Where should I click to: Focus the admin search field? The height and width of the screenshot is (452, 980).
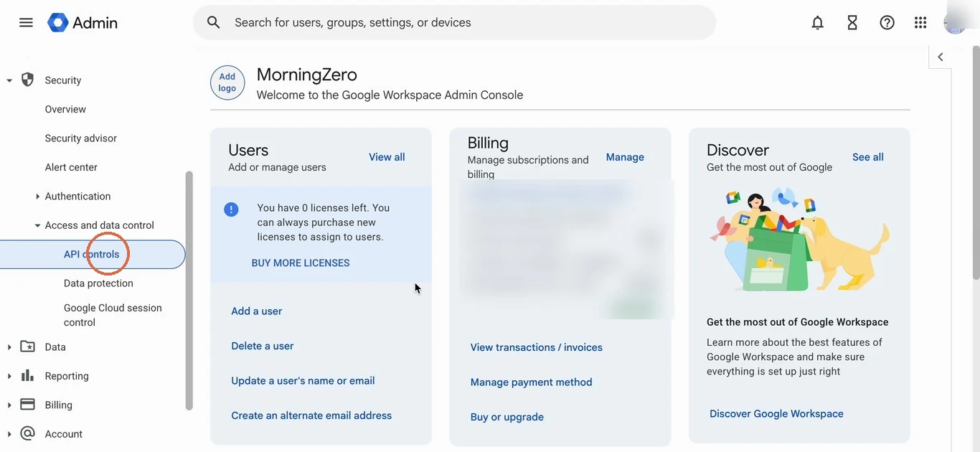click(454, 22)
